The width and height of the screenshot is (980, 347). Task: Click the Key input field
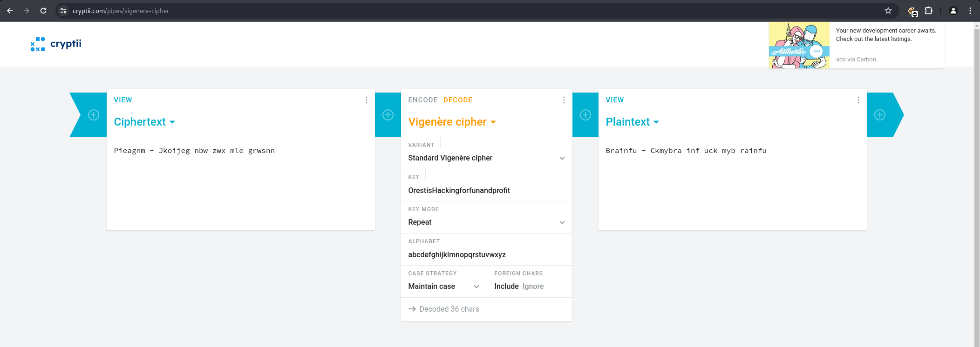click(x=486, y=191)
